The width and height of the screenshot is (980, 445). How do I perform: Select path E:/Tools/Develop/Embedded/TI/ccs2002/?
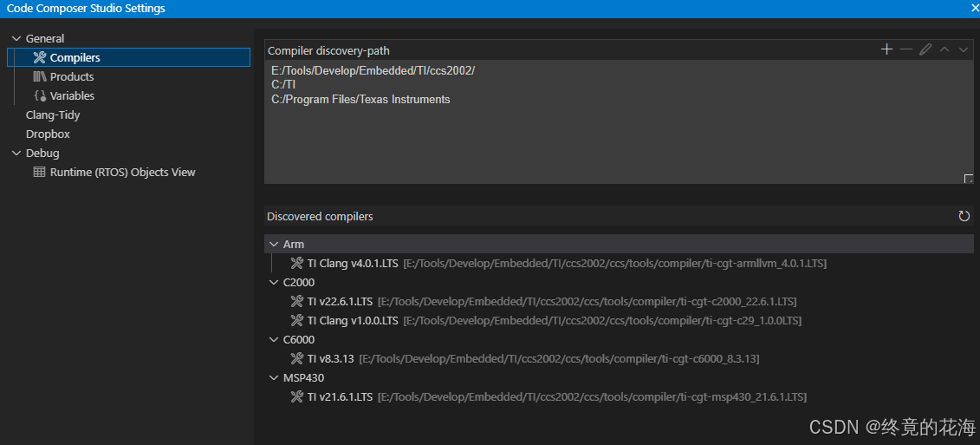click(373, 71)
